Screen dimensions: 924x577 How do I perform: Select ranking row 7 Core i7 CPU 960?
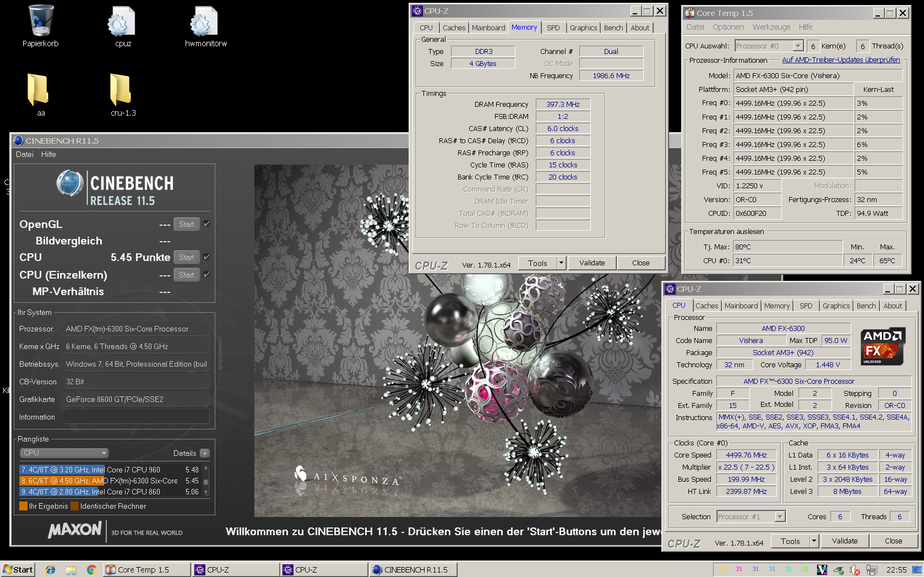coord(109,470)
